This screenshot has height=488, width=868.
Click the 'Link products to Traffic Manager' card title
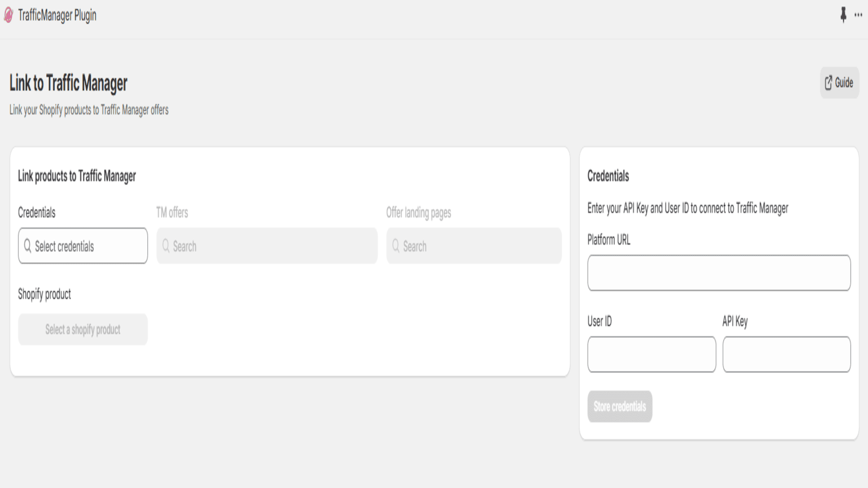pos(77,176)
